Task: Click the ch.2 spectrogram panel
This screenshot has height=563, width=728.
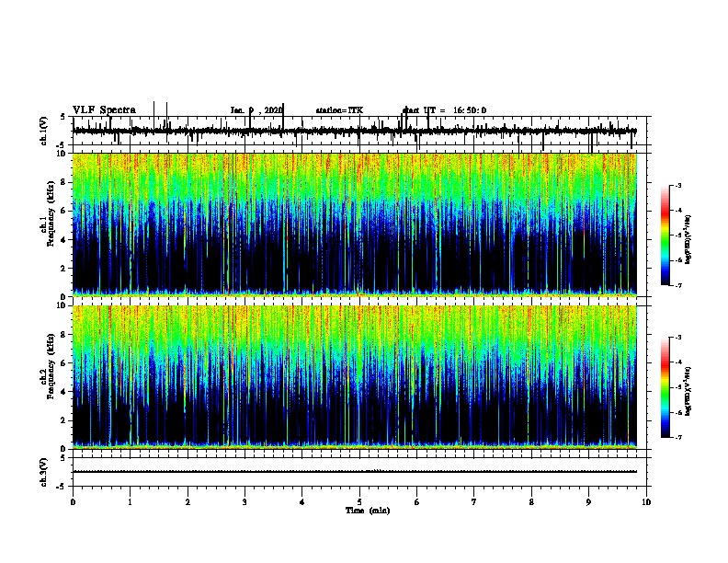Action: pos(355,377)
